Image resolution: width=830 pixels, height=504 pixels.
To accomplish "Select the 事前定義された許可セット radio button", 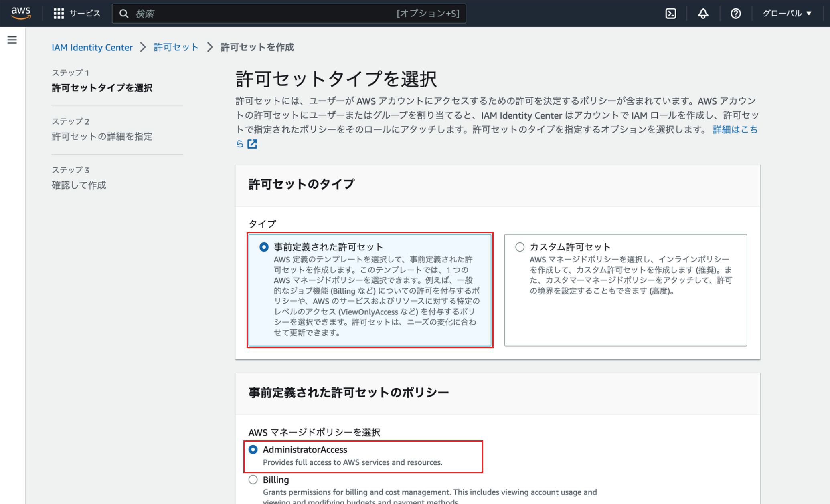I will tap(264, 247).
